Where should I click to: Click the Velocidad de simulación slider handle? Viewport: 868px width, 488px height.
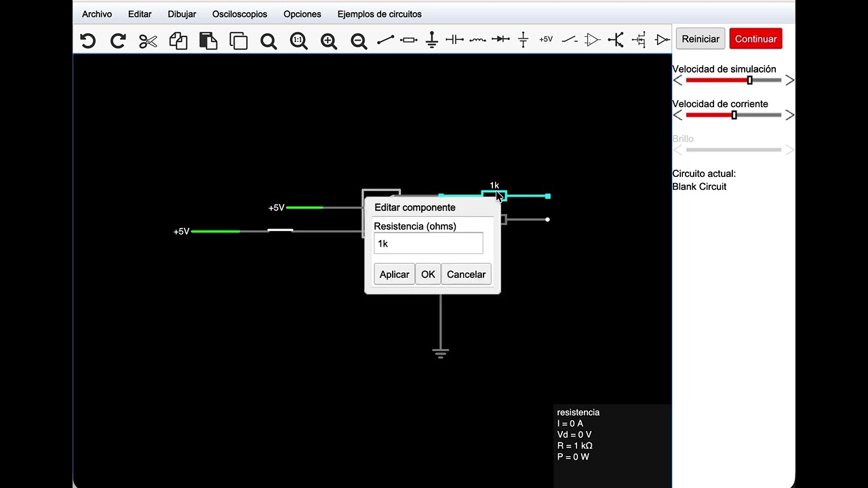(x=749, y=80)
